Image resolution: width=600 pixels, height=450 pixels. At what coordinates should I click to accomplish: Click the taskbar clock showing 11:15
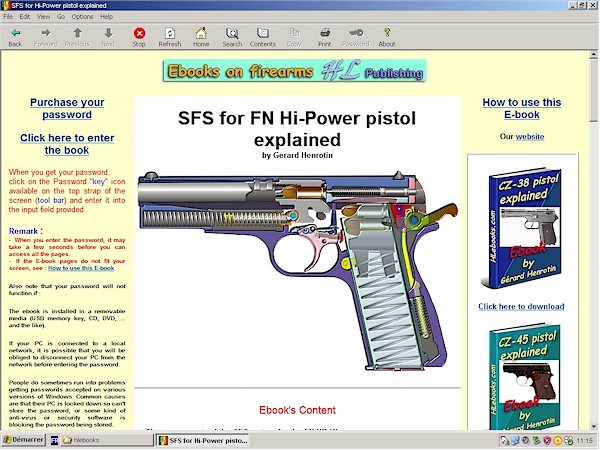coord(584,440)
